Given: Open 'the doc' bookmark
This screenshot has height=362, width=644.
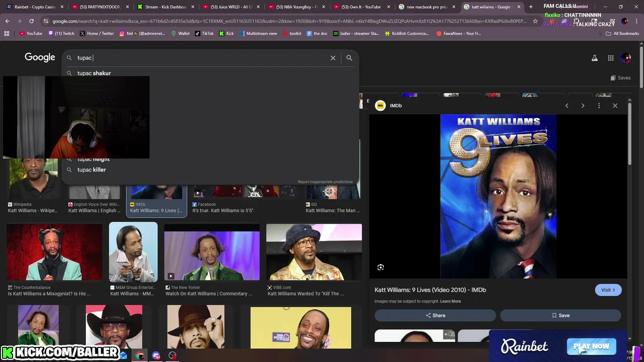Looking at the screenshot, I should [316, 33].
